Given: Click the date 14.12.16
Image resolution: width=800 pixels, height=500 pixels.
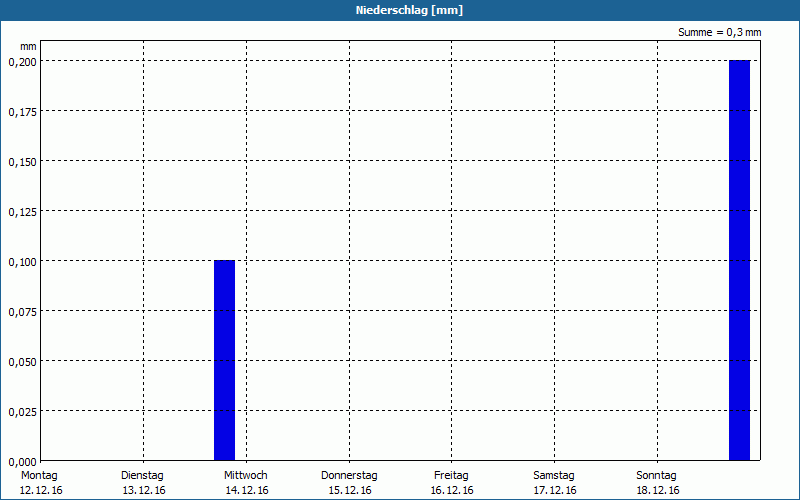Looking at the screenshot, I should 247,490.
